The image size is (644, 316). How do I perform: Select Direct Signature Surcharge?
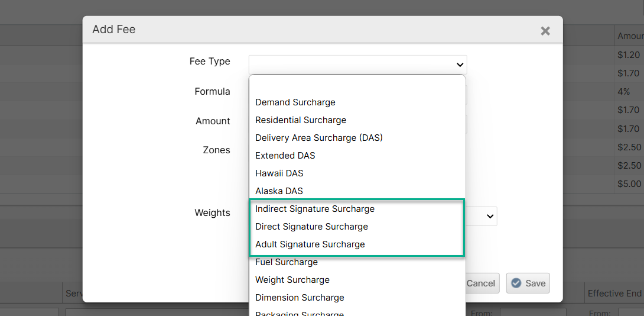click(x=311, y=227)
